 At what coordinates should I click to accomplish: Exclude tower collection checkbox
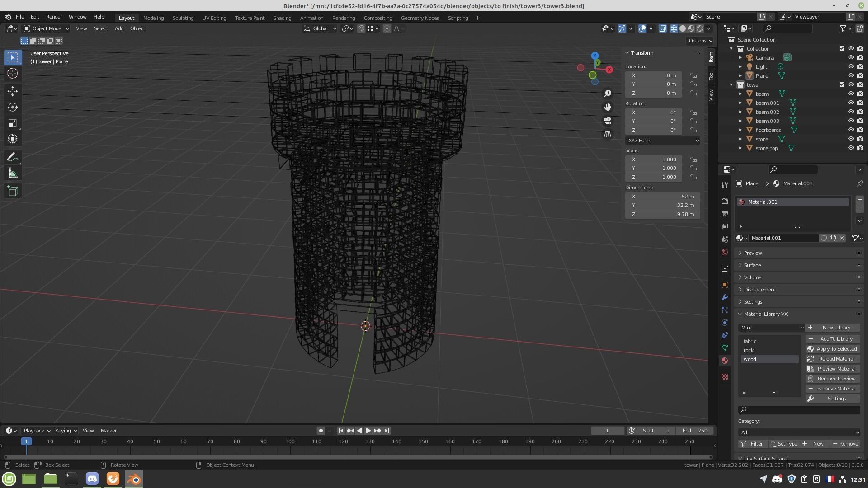point(841,85)
